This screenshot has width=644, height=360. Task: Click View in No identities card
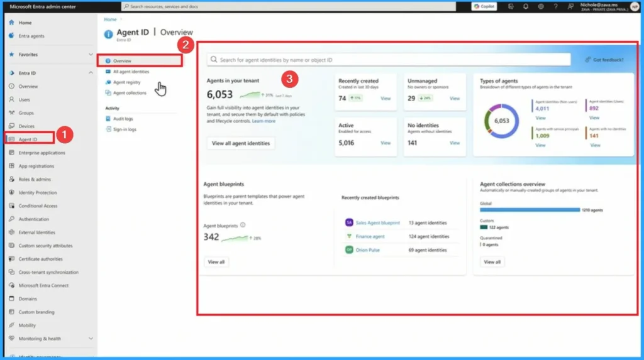coord(454,143)
